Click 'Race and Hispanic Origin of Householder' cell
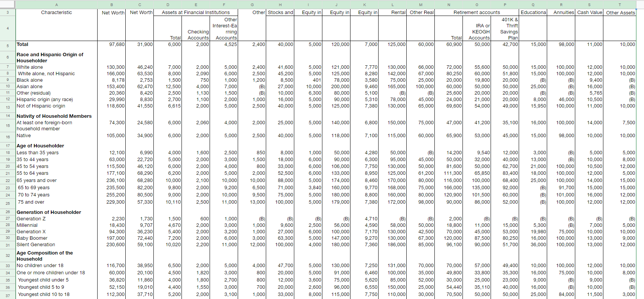This screenshot has height=299, width=644. pos(57,57)
